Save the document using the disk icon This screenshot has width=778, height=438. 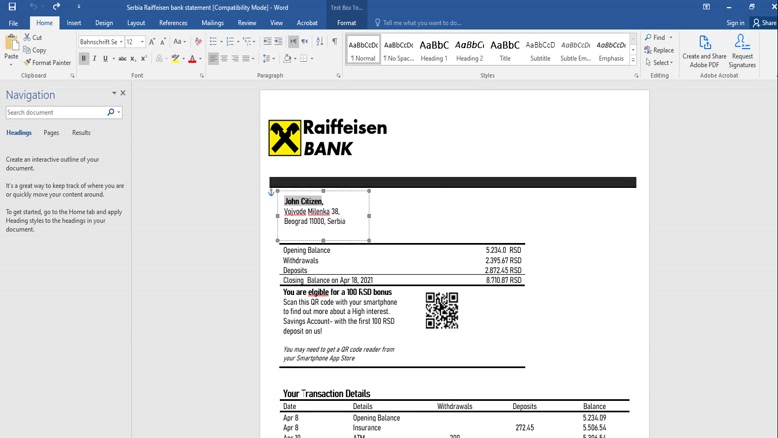(12, 7)
